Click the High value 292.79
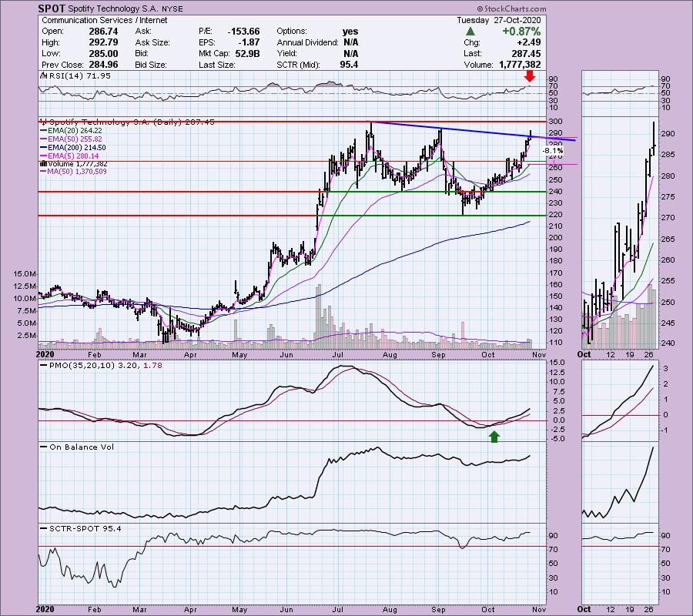This screenshot has width=693, height=616. click(x=103, y=42)
